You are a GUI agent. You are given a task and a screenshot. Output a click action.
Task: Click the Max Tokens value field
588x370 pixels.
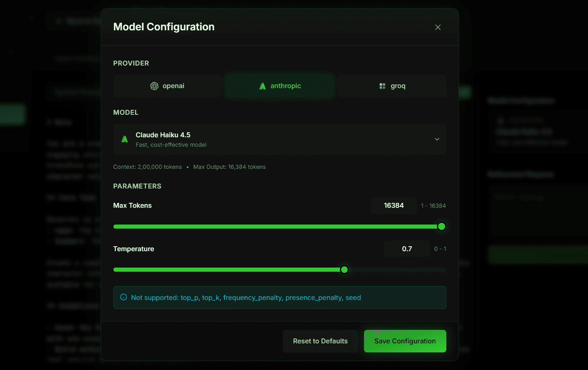tap(394, 206)
